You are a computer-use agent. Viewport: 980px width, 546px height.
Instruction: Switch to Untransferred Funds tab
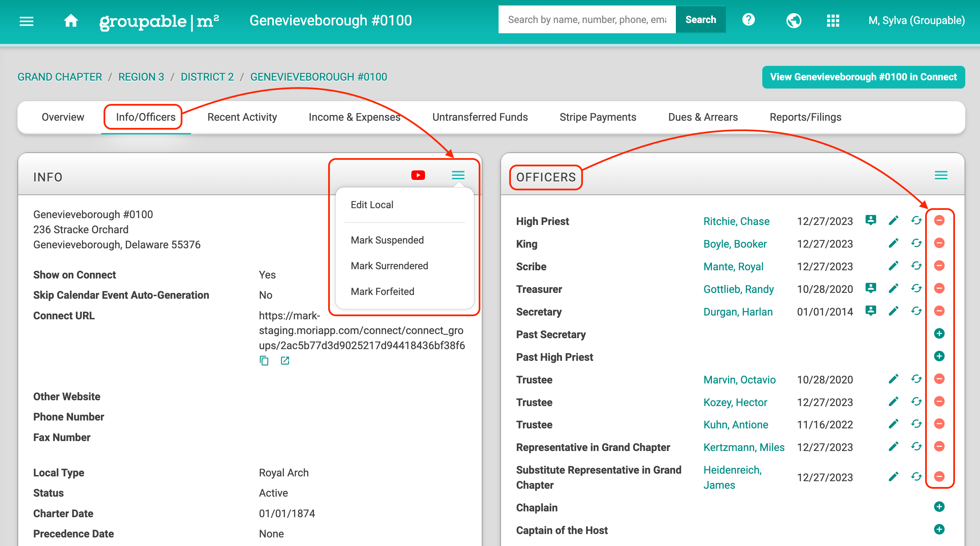480,117
